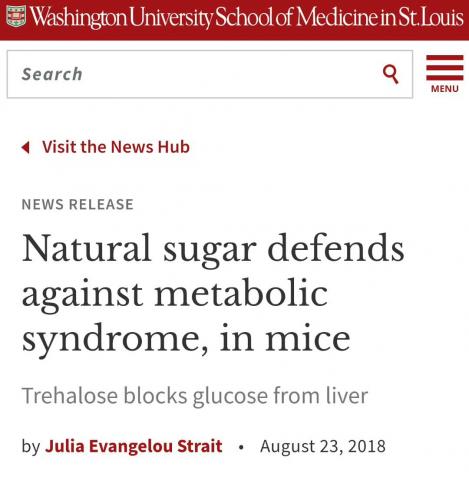Click the headline Natural sugar defends against metabolic syndrome
This screenshot has height=480, width=469.
click(213, 293)
